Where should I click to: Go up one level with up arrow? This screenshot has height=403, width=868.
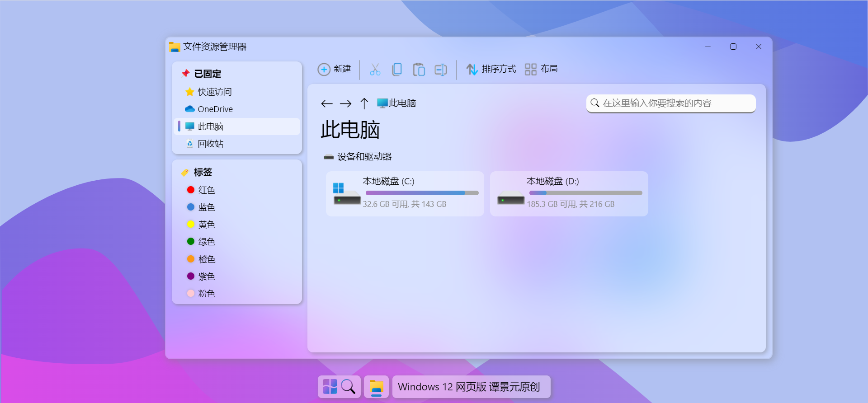click(364, 103)
